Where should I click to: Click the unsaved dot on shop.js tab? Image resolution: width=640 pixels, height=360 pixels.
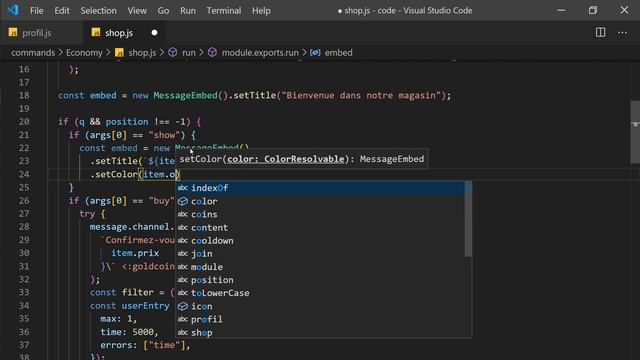(154, 33)
